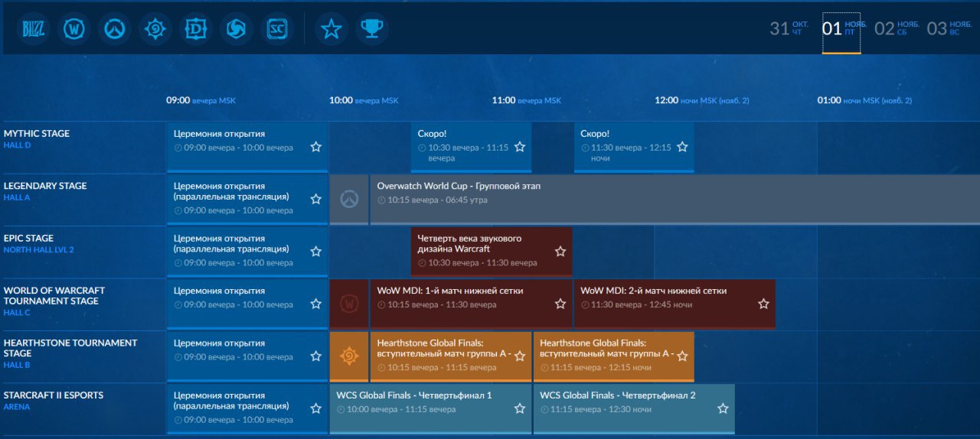980x439 pixels.
Task: Click the 12:00 ночи MSK time header
Action: coord(702,100)
